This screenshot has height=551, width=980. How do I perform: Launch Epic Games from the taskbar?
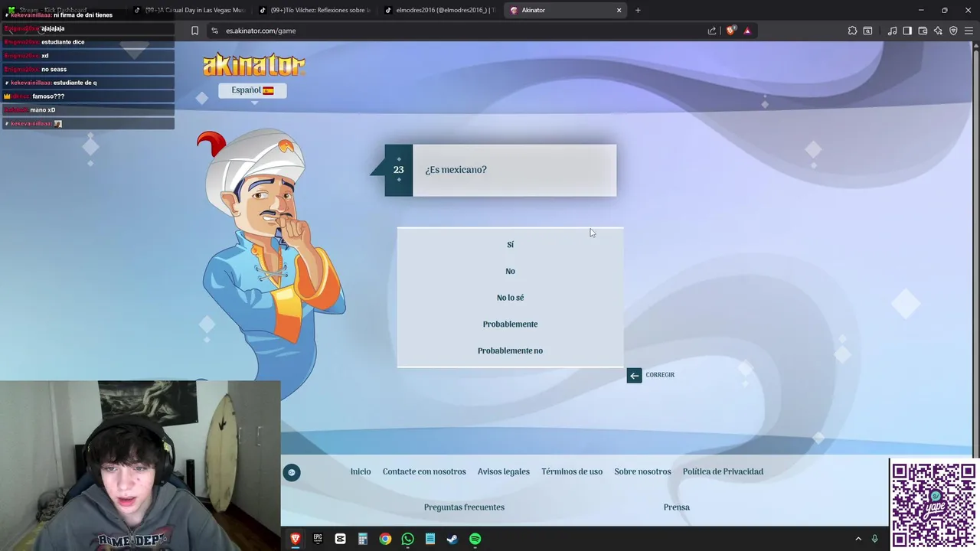point(318,539)
